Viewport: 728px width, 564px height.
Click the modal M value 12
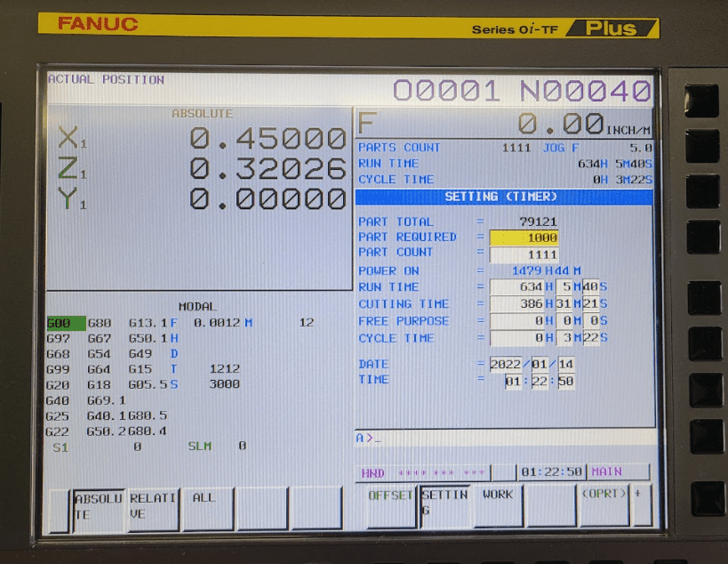pos(307,322)
